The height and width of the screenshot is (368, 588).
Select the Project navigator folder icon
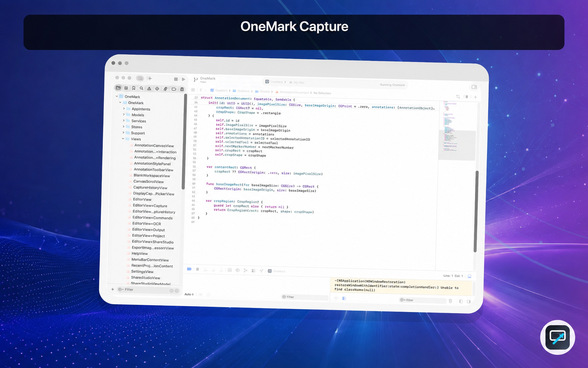(118, 88)
